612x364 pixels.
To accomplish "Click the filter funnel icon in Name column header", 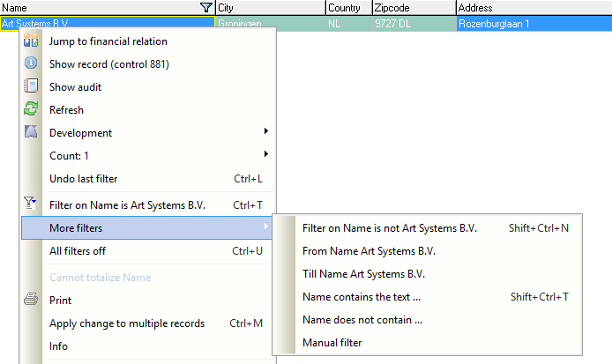I will point(205,7).
